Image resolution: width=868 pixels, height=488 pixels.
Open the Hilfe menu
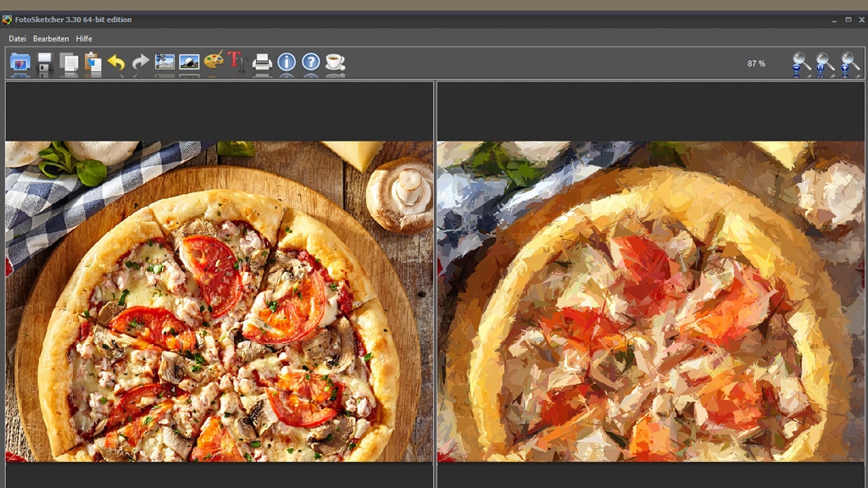84,39
